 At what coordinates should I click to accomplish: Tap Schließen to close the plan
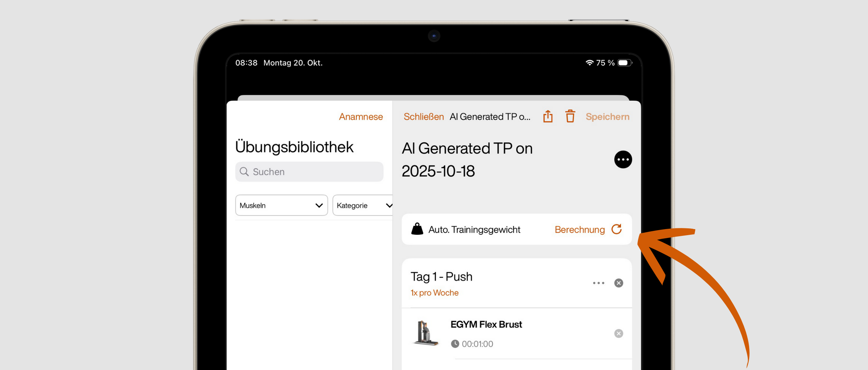[423, 117]
